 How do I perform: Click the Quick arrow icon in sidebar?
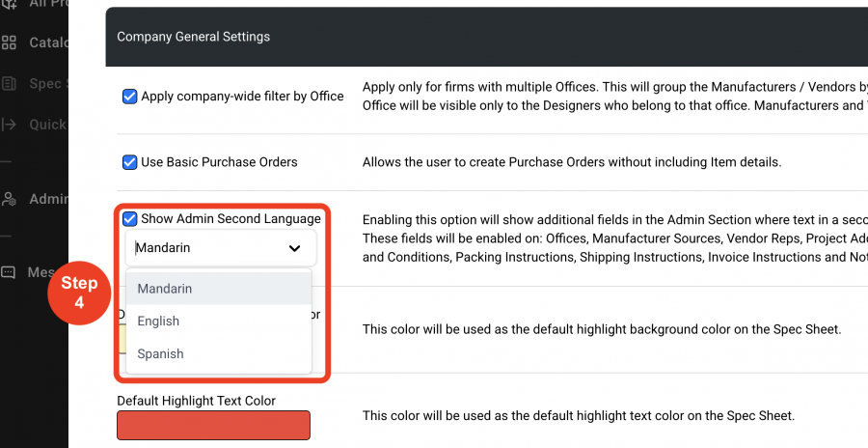pyautogui.click(x=9, y=125)
